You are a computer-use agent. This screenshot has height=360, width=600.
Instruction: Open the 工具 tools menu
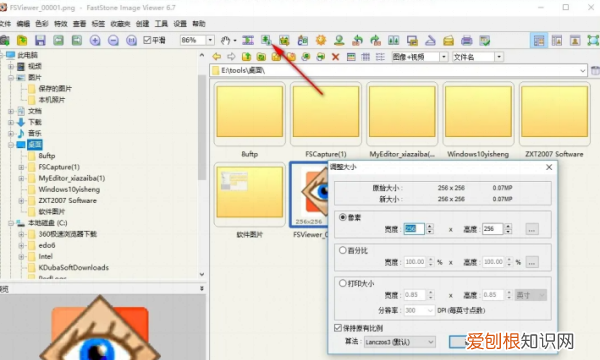tap(161, 24)
